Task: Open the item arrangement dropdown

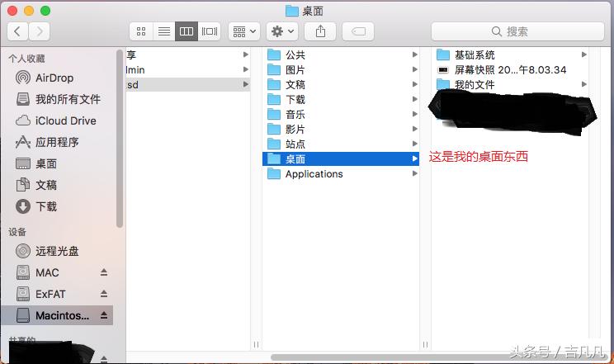Action: coord(244,31)
